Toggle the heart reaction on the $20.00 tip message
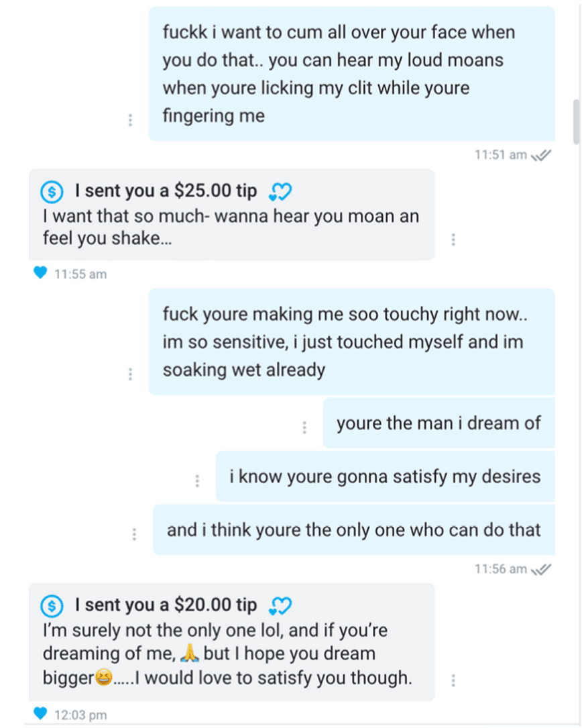582x728 pixels. pyautogui.click(x=40, y=715)
